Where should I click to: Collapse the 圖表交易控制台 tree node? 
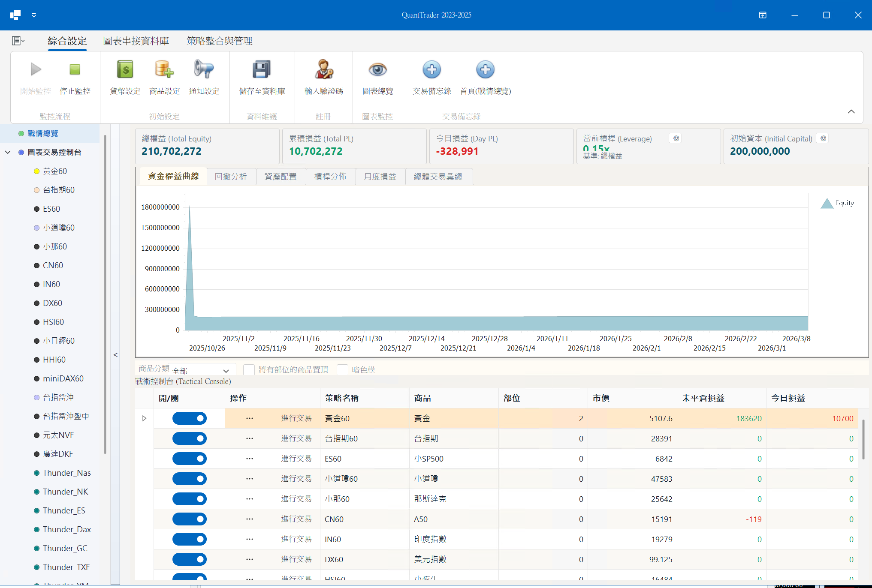7,152
